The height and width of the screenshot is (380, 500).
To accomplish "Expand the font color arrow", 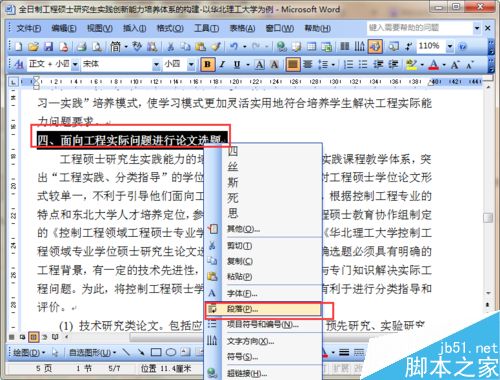I will pos(444,64).
